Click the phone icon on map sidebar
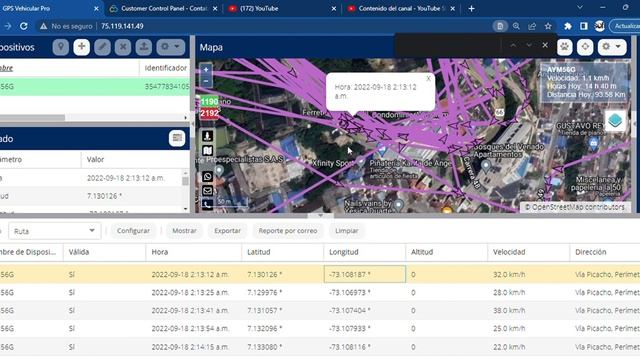The width and height of the screenshot is (640, 360). coord(207,204)
